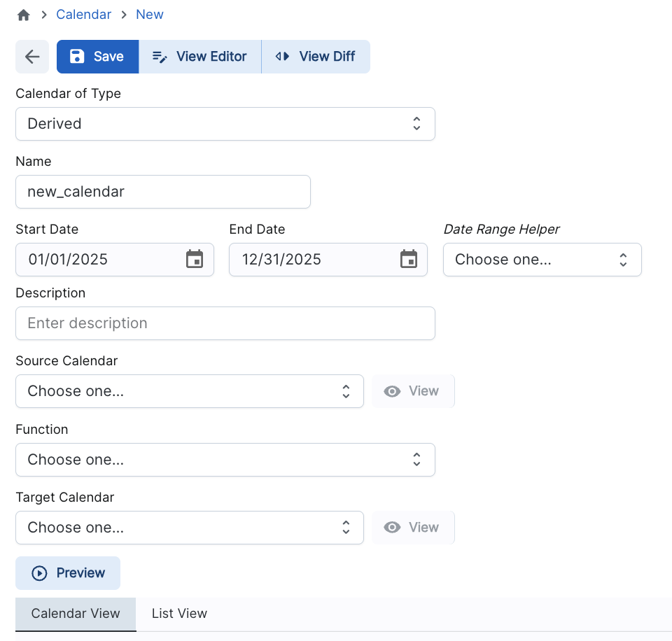Click the back arrow button

click(32, 57)
